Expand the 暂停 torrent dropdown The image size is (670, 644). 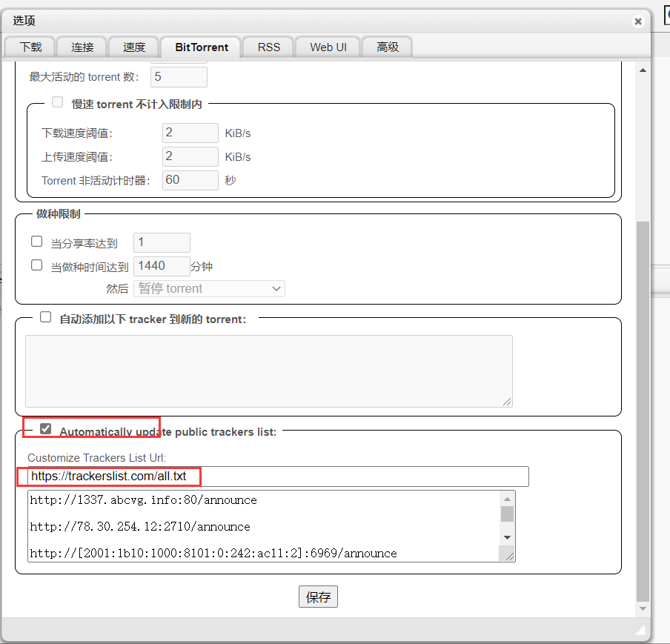pos(209,288)
